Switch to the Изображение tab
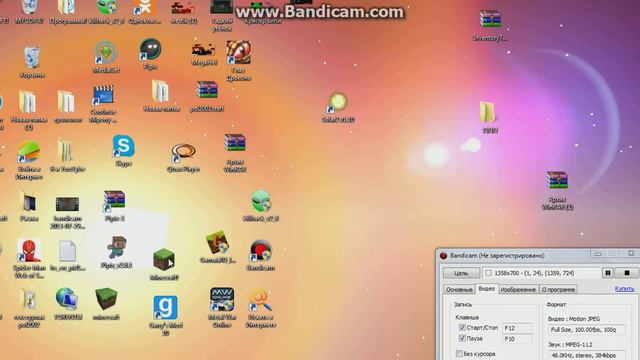Viewport: 640px width, 360px height. pos(518,289)
